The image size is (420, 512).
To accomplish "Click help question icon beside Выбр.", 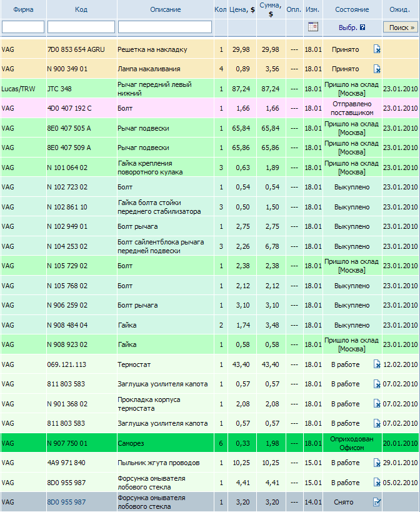I will (x=362, y=28).
